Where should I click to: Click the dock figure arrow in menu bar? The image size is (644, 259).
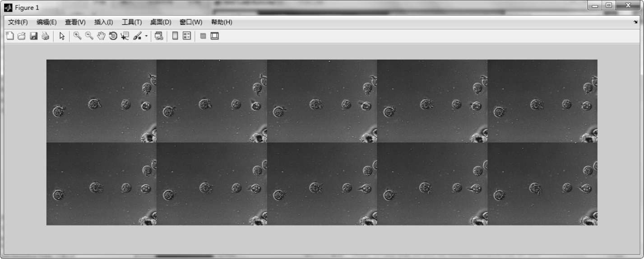pyautogui.click(x=635, y=22)
